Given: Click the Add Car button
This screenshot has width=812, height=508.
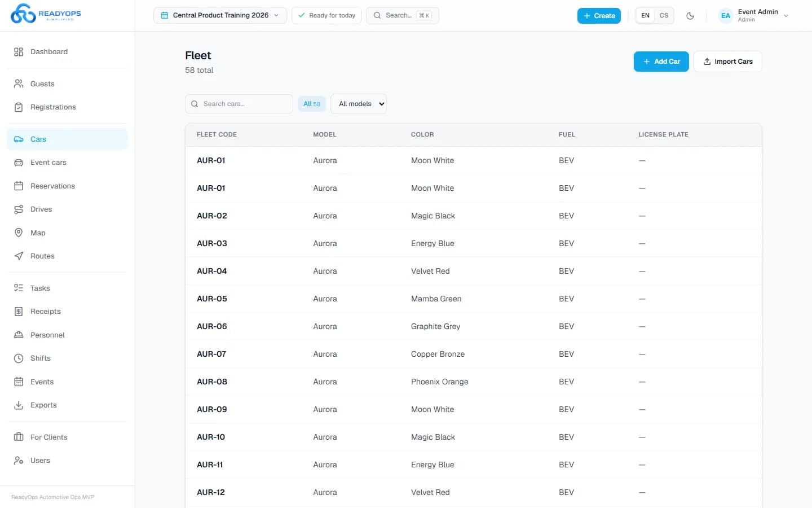Looking at the screenshot, I should tap(661, 62).
